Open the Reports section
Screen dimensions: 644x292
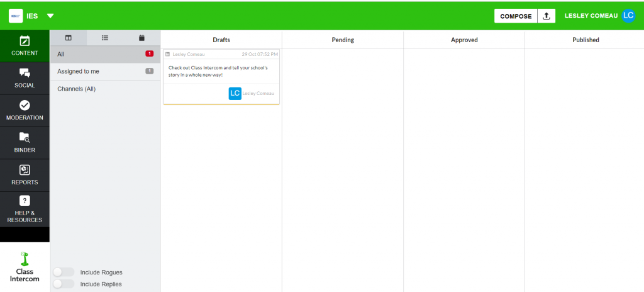(x=25, y=175)
